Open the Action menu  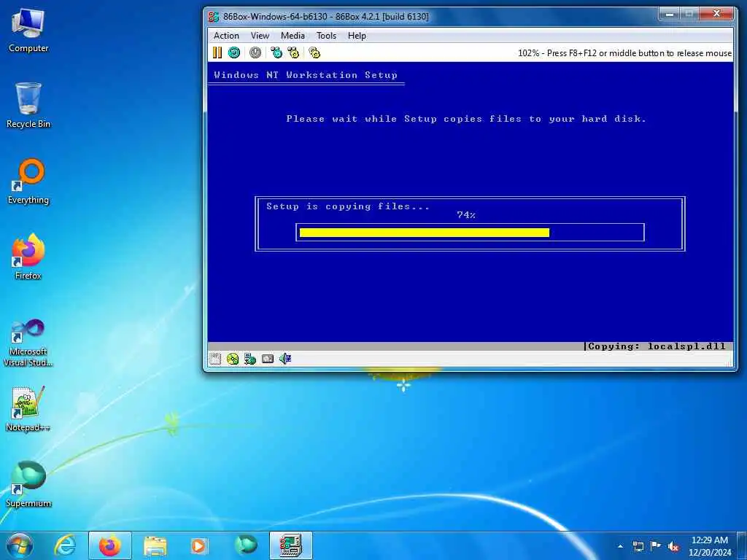click(226, 36)
